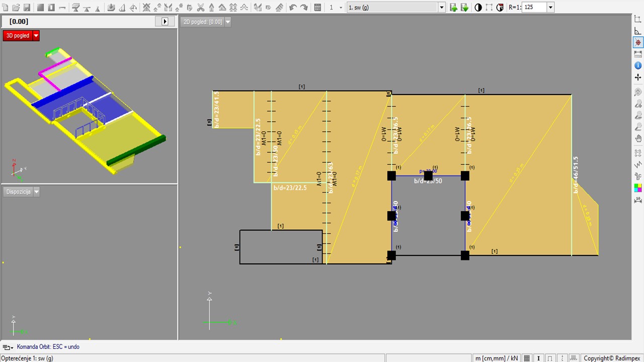Click the play arrow button beside [0.00]

pyautogui.click(x=165, y=21)
